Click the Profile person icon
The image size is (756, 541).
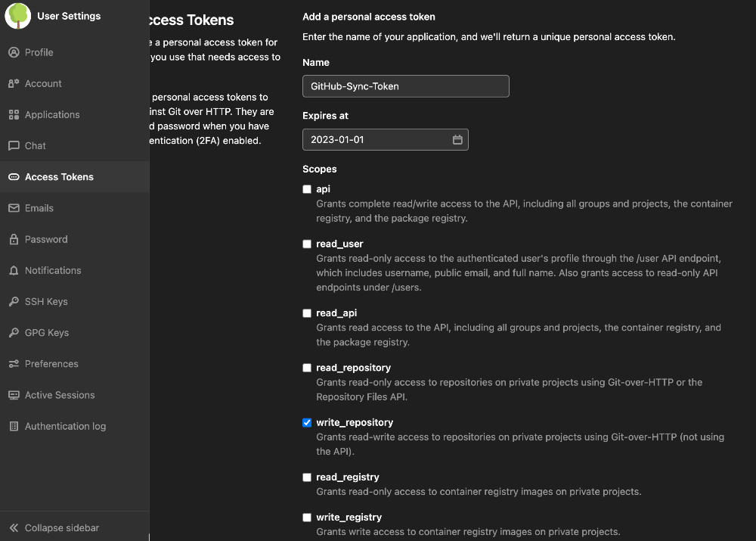14,52
